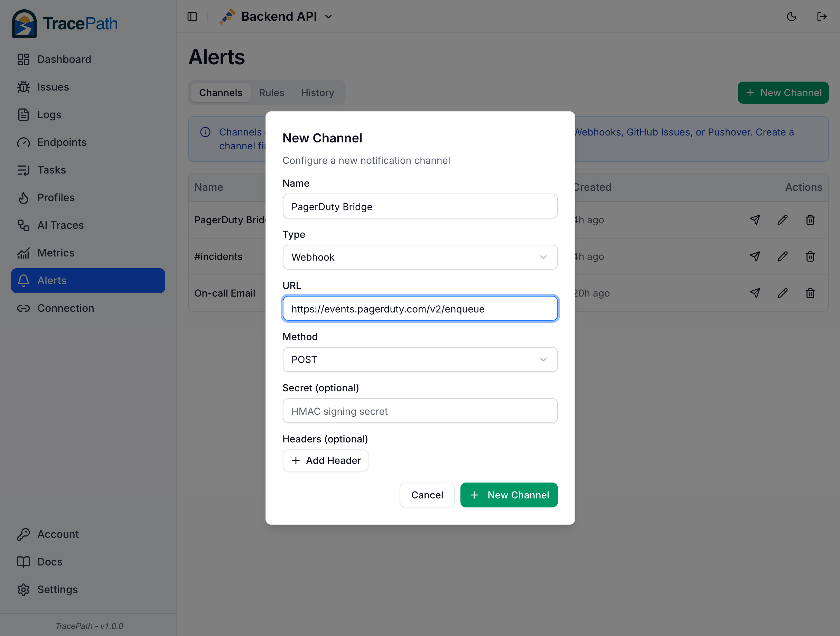Open Tasks page

(x=88, y=170)
